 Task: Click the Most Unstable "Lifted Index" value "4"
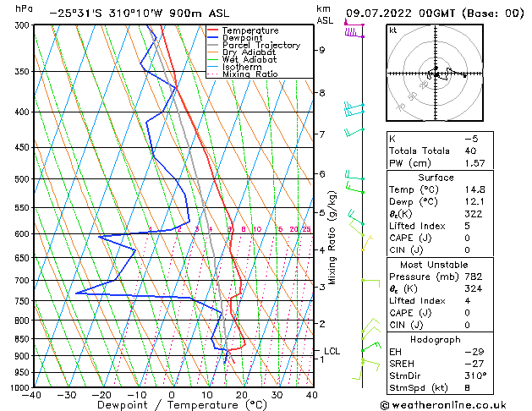point(467,301)
